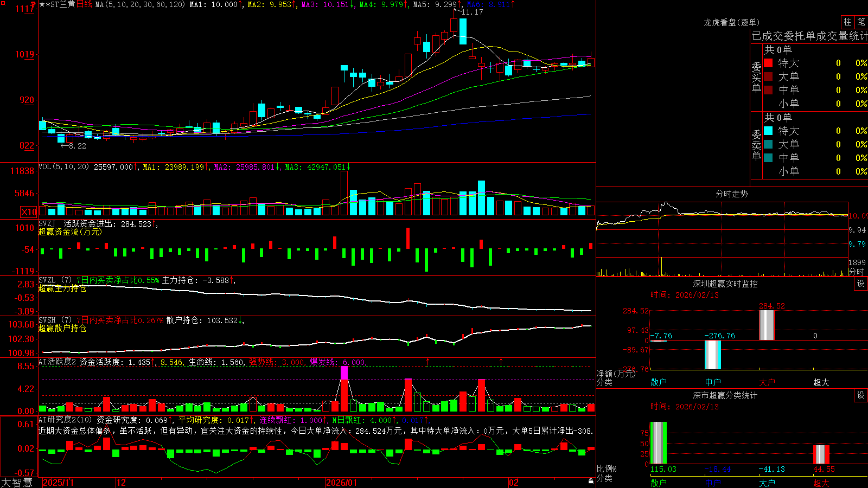Screen dimensions: 868x488
Task: Click the SVZJ indicator name
Action: pos(47,223)
